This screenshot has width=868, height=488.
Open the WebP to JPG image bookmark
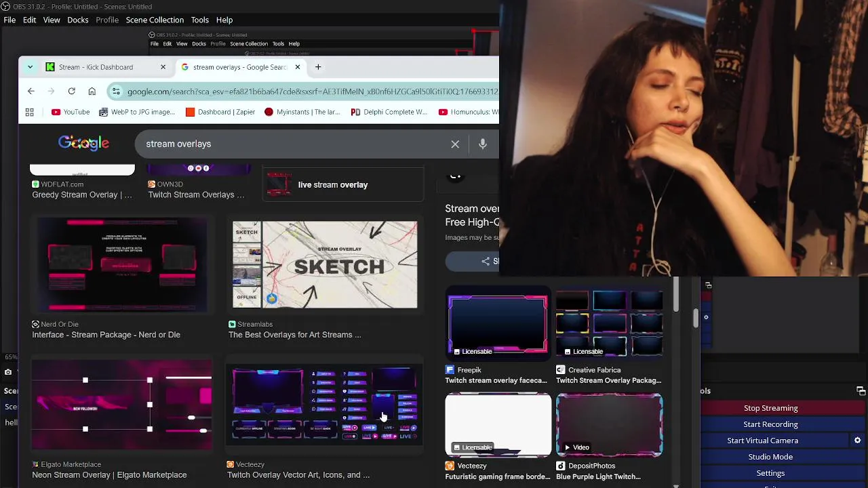[x=136, y=112]
